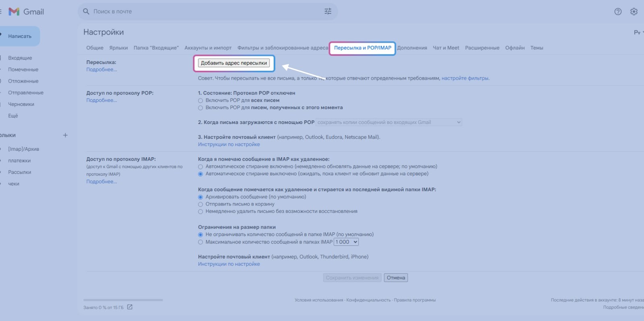The image size is (644, 321).
Task: Choose move message to trash option
Action: [x=200, y=204]
